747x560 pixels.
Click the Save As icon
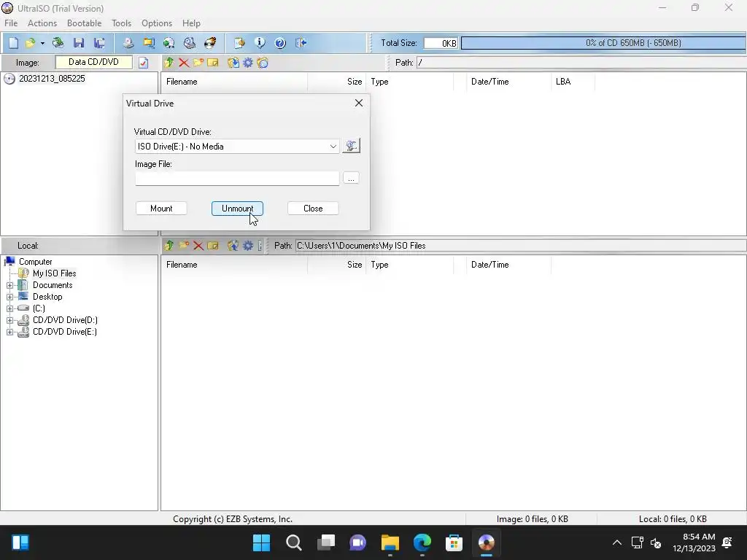[99, 43]
